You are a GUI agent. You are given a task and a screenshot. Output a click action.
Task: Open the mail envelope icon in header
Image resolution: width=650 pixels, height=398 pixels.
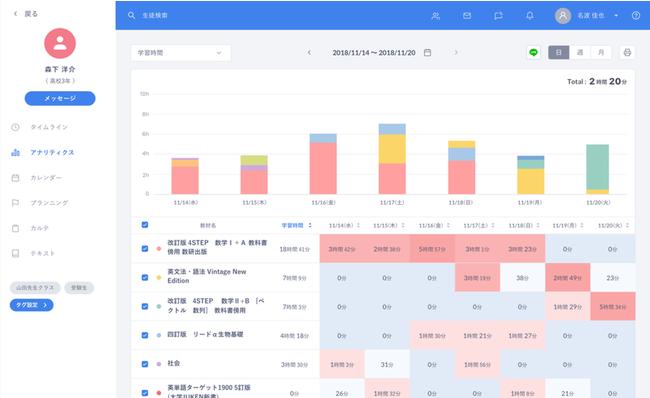467,16
